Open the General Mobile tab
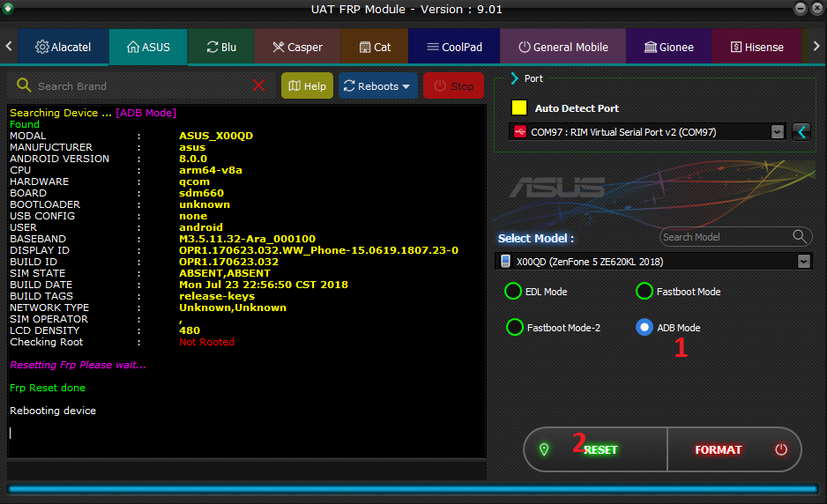Image resolution: width=827 pixels, height=504 pixels. coord(563,47)
